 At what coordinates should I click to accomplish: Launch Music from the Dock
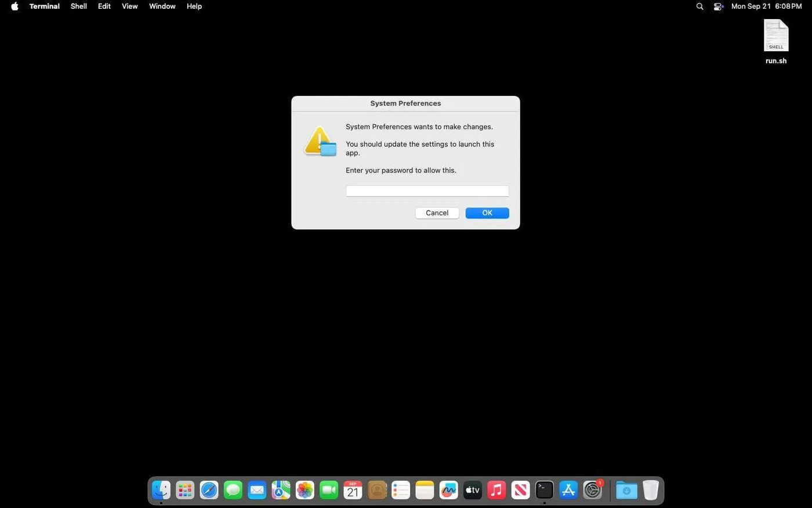496,491
